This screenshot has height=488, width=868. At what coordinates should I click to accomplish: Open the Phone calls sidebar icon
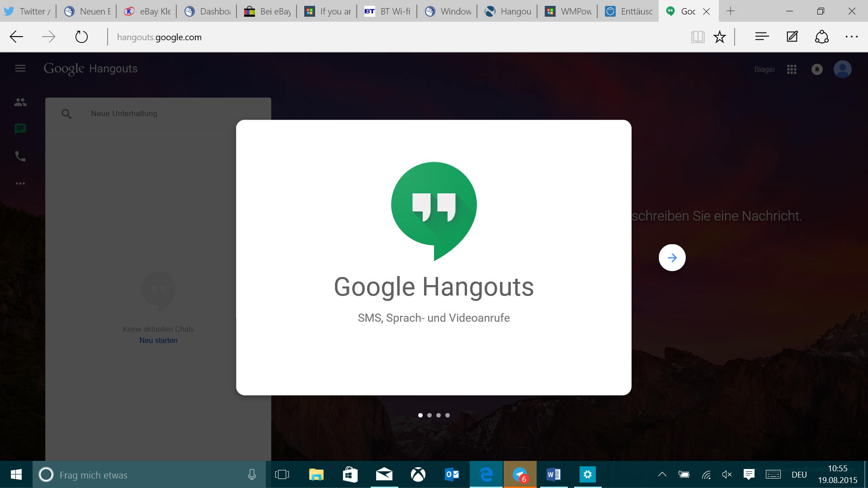[20, 156]
